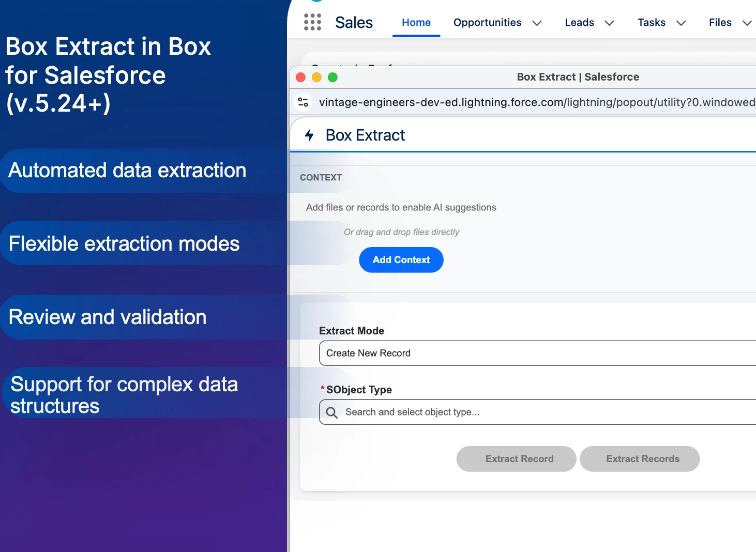The image size is (756, 552).
Task: Click the magnifier icon in SObject Type
Action: 332,412
